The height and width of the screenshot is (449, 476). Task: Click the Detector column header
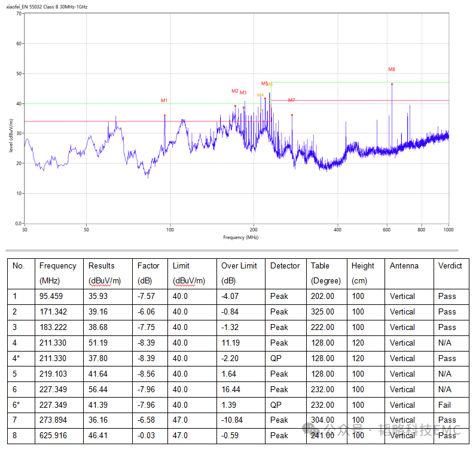[x=285, y=266]
